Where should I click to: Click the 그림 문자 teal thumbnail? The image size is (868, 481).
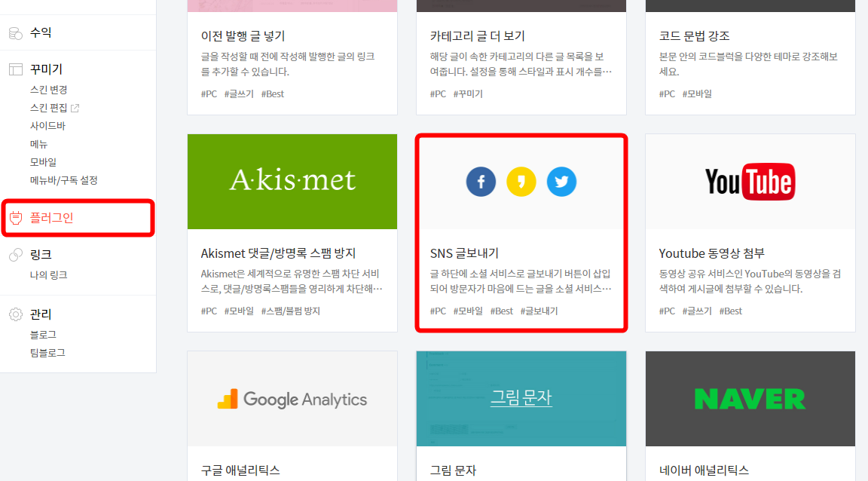pos(521,398)
